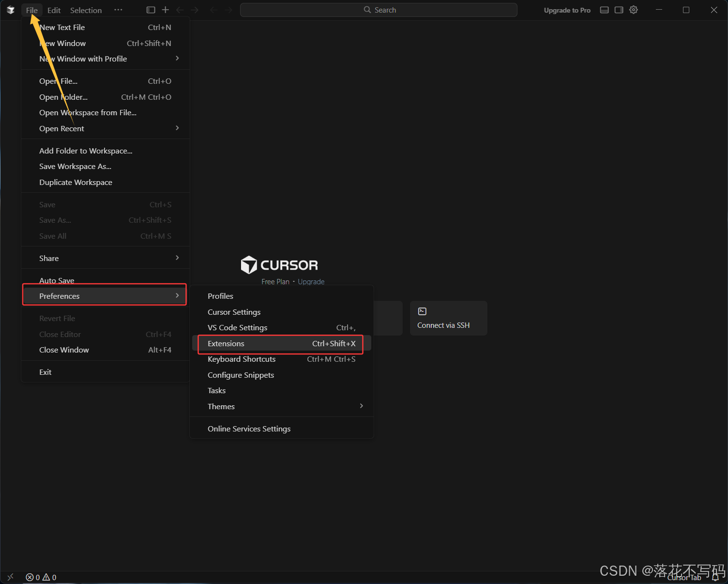Open the title bar overflow menu (three dots)
Image resolution: width=728 pixels, height=584 pixels.
point(118,10)
